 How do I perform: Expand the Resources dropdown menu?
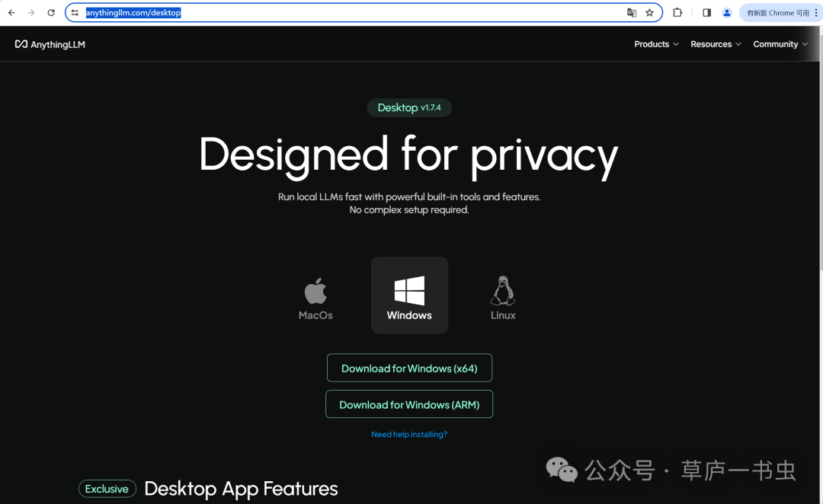[716, 44]
